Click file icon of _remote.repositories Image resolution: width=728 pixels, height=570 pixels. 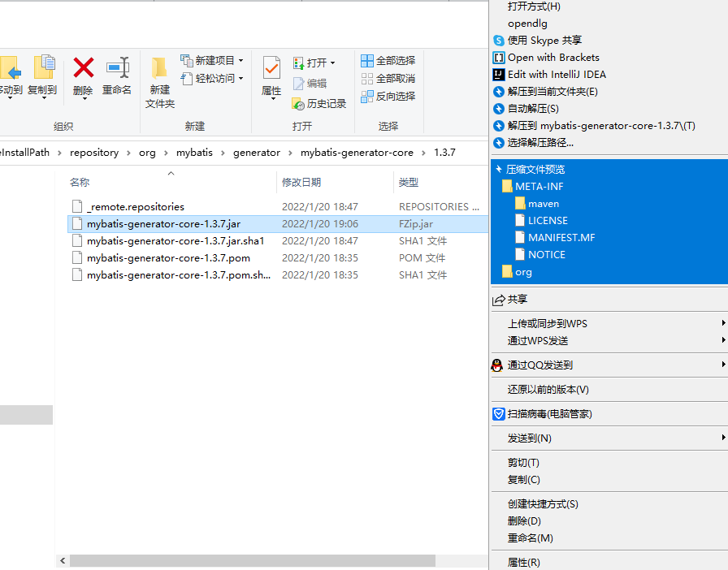77,206
